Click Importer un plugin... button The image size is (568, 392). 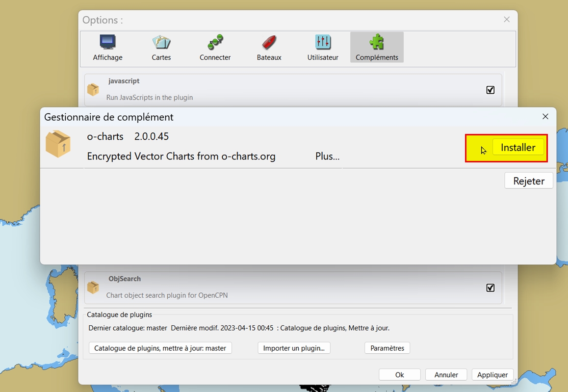click(x=294, y=348)
